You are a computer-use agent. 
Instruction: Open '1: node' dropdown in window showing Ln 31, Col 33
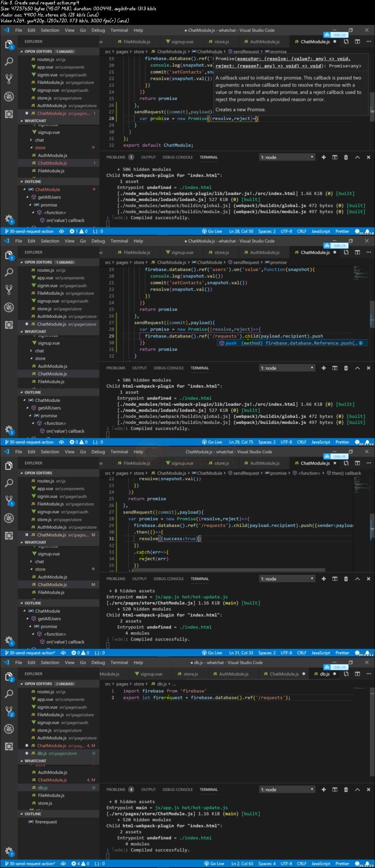(287, 579)
